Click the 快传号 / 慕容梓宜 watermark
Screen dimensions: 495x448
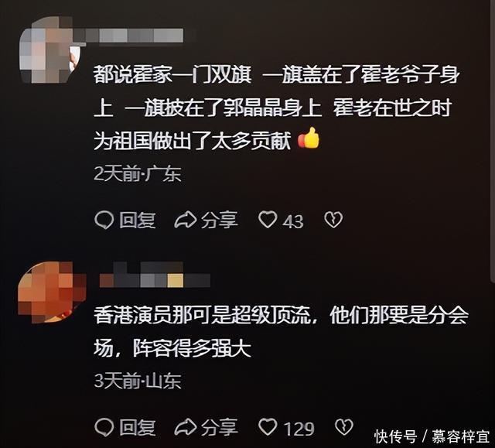[432, 436]
